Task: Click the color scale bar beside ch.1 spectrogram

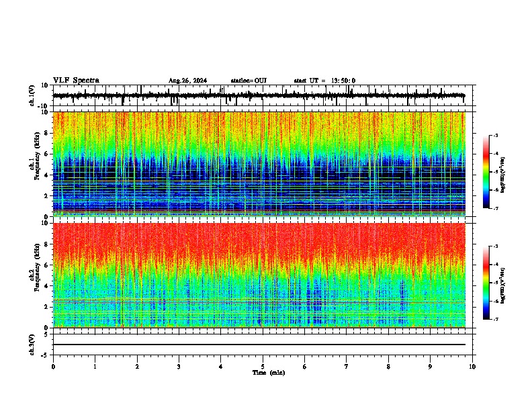Action: point(486,172)
